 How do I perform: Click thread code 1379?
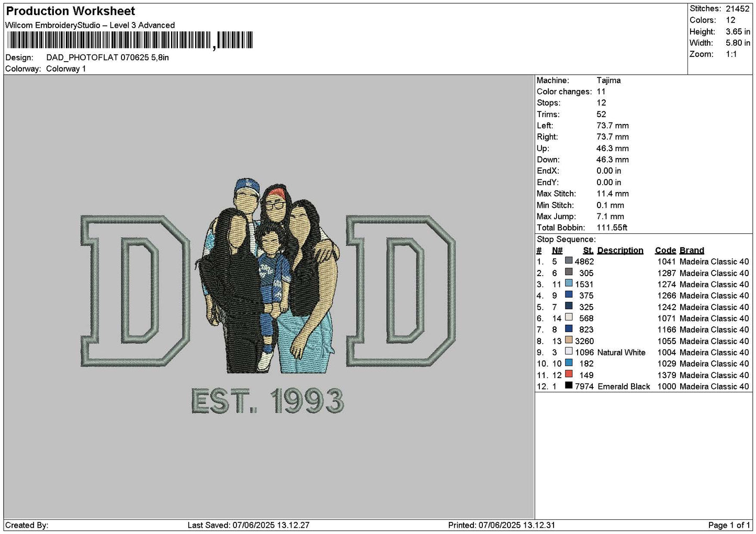[x=667, y=375]
